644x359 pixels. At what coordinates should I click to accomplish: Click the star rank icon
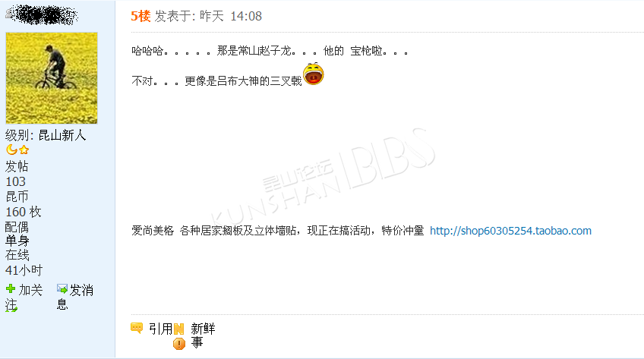24,150
